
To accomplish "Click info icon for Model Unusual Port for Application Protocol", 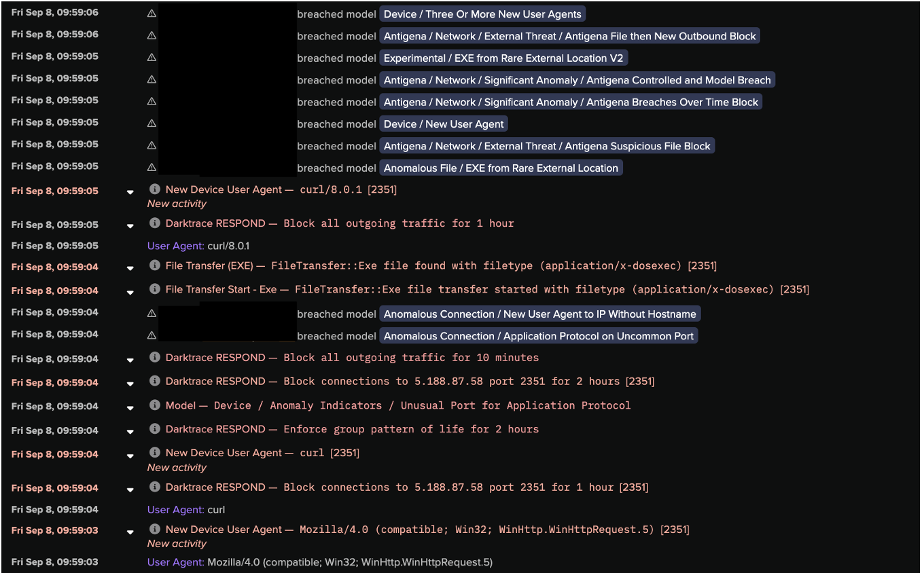I will tap(154, 405).
